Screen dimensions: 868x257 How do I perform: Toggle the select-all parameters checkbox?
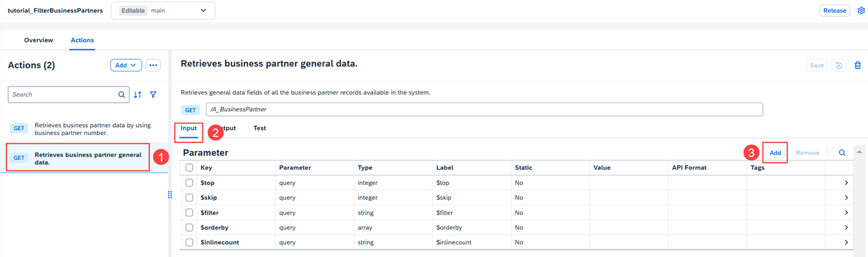click(190, 168)
